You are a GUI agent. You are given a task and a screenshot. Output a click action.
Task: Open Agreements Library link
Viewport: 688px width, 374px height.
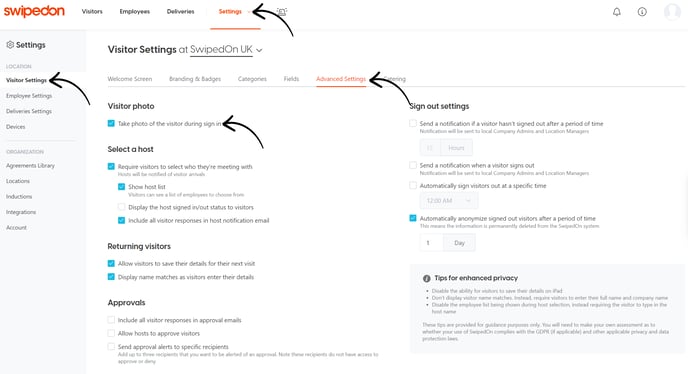tap(30, 165)
